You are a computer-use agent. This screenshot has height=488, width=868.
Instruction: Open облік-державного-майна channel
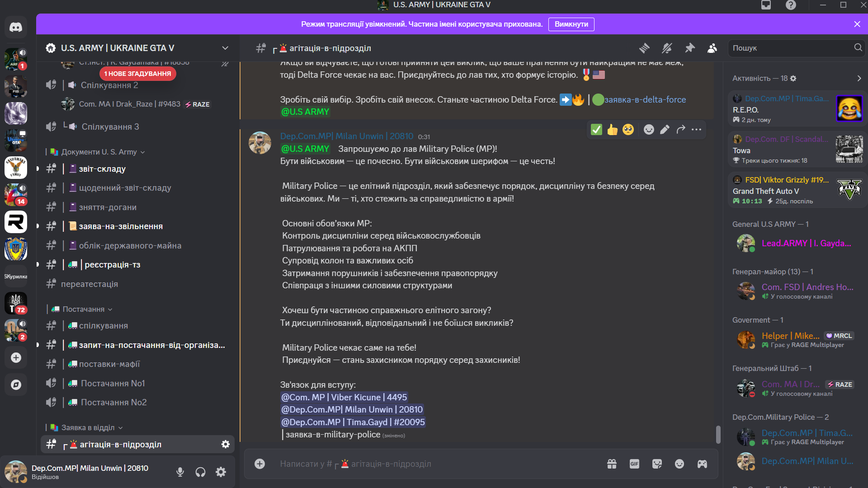[x=137, y=246]
